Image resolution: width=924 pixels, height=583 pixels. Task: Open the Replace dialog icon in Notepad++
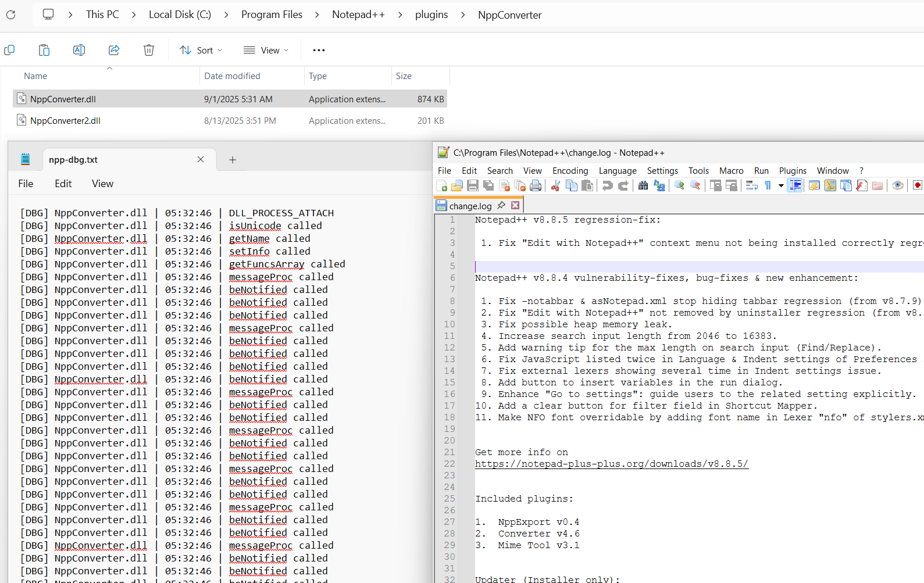click(659, 185)
